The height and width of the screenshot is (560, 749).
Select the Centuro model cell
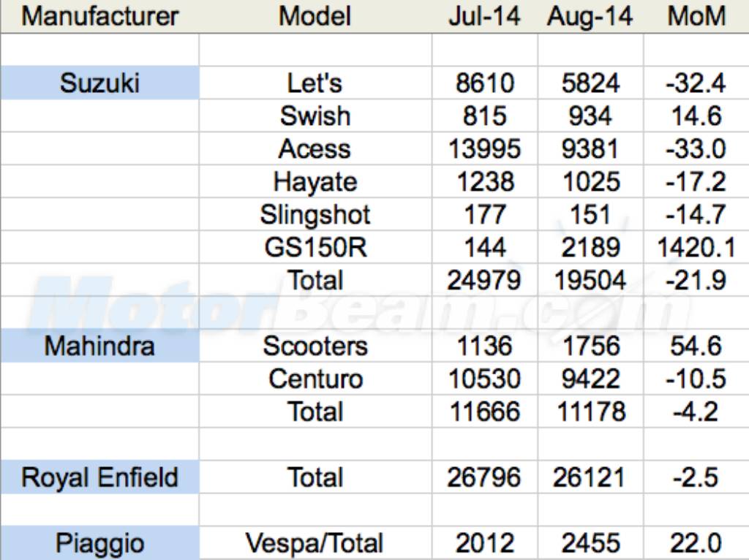(x=315, y=379)
